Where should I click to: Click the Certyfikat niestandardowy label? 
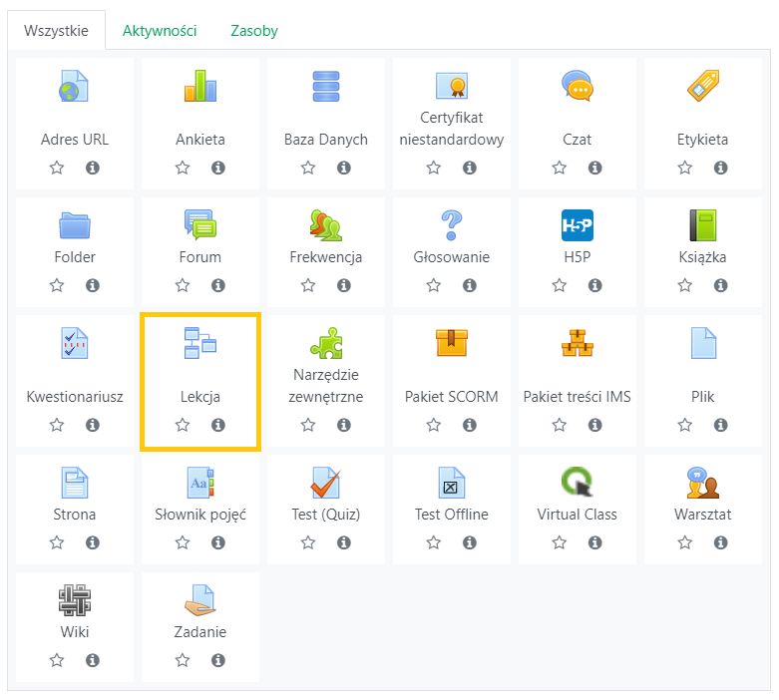(x=452, y=129)
